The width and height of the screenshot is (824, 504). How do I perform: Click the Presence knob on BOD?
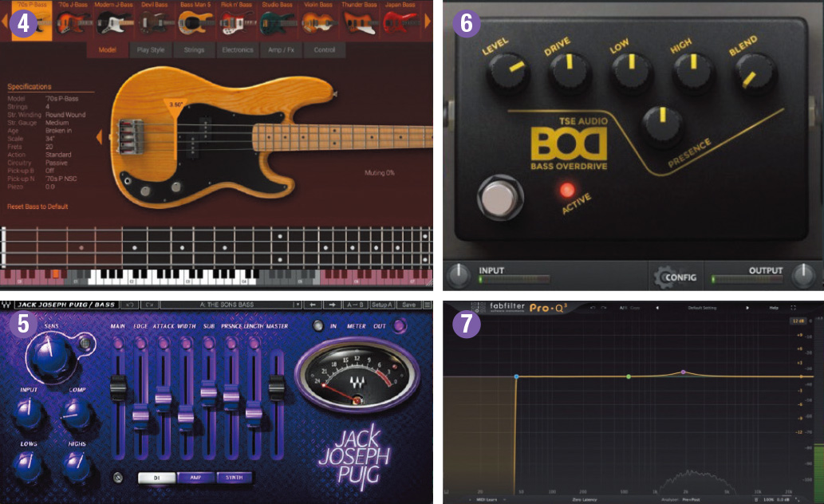click(x=662, y=126)
